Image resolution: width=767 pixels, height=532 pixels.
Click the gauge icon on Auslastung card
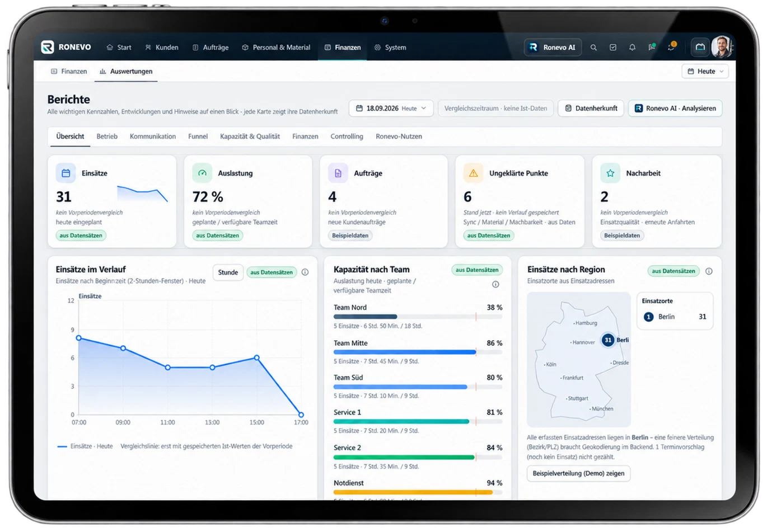click(x=202, y=173)
